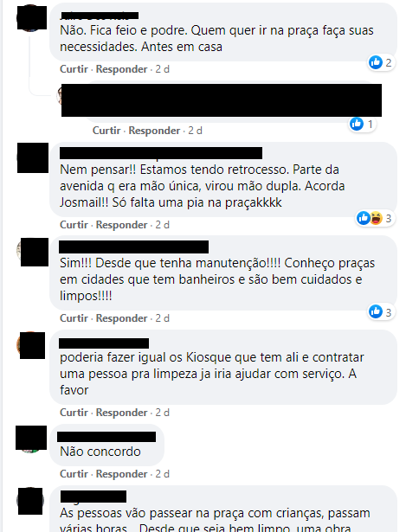Screen dimensions: 406x532
Task: Click the laughing emoji reaction icon
Action: tap(376, 218)
